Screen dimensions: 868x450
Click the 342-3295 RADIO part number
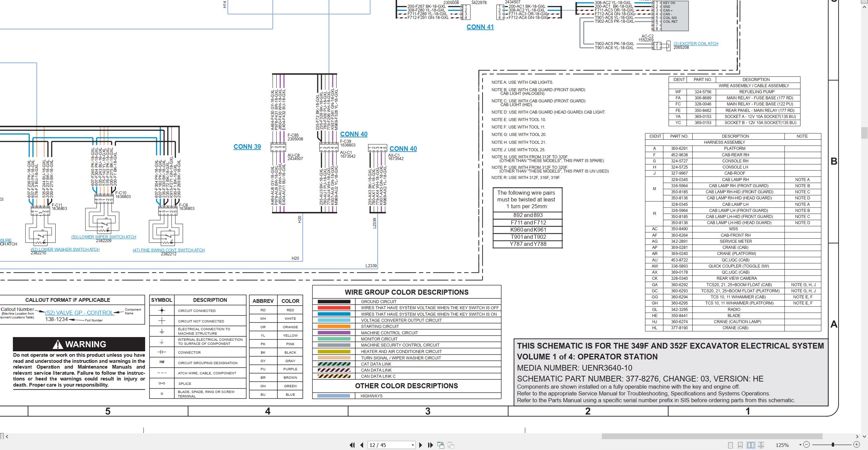[x=679, y=310]
